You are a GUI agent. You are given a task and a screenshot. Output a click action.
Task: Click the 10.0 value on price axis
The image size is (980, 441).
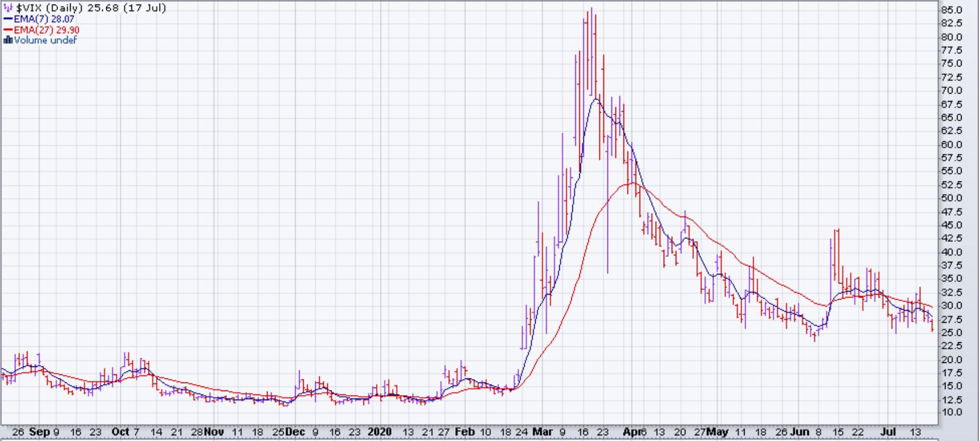[951, 413]
